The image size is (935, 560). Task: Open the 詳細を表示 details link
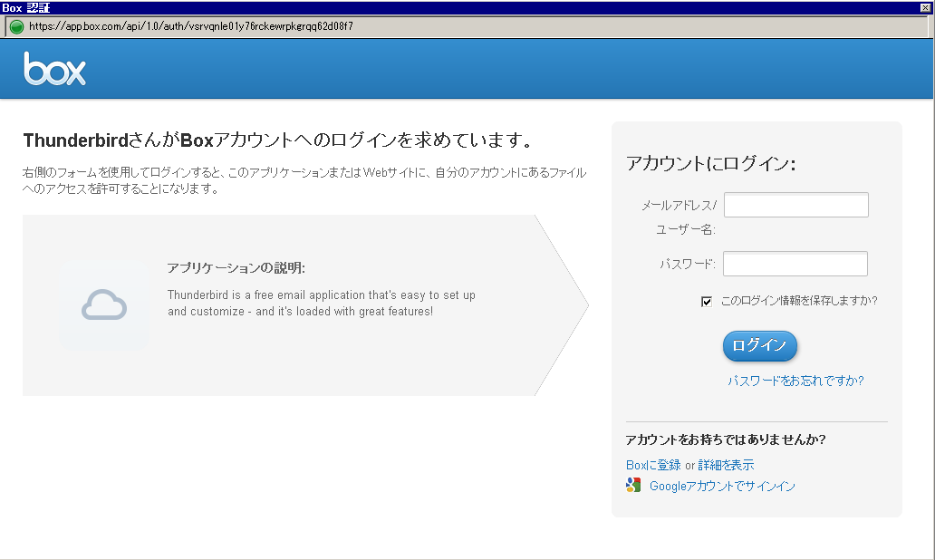(x=726, y=465)
